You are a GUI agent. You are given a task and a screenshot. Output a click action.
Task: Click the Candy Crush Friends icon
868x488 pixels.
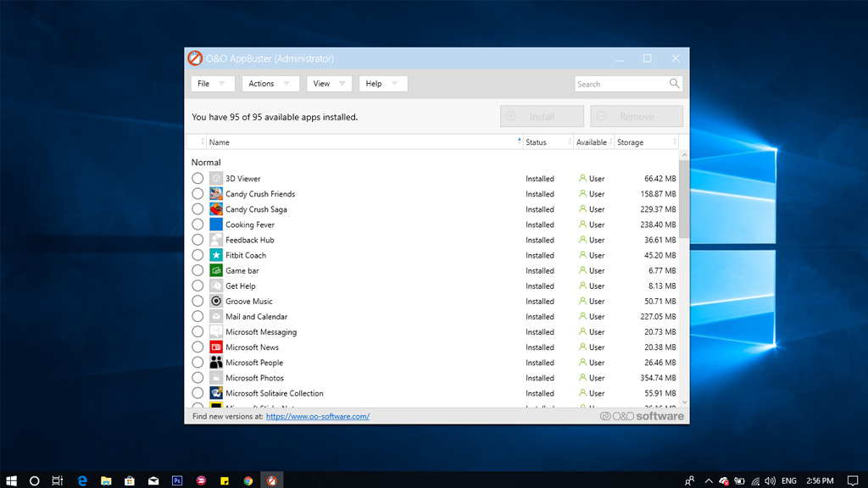[x=216, y=194]
